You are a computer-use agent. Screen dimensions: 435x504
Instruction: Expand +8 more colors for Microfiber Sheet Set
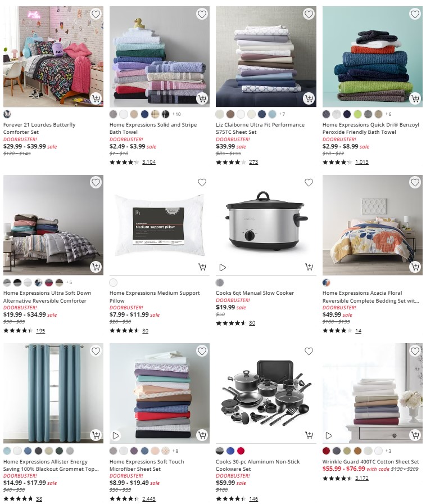[x=175, y=451]
